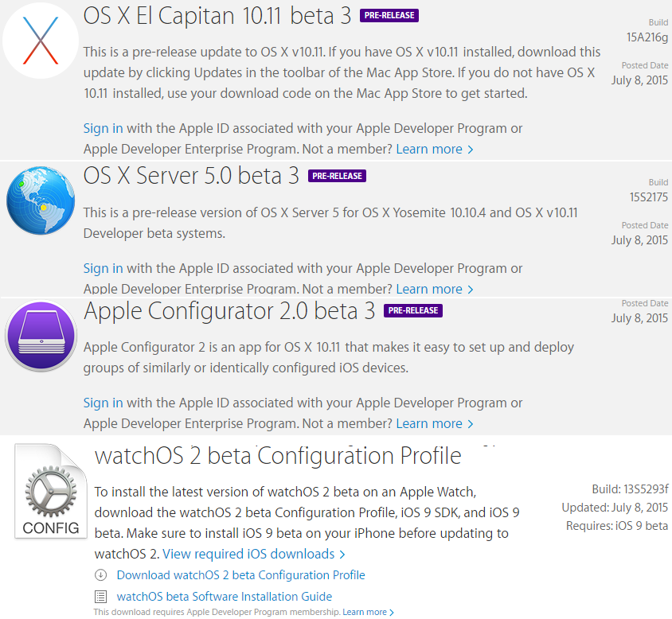Screen dimensions: 672x619
Task: Click Sign in under OS X Server 5.0
Action: coord(103,268)
